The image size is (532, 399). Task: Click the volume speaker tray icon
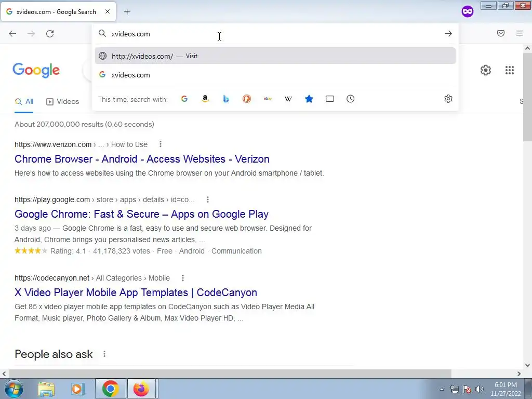[480, 389]
